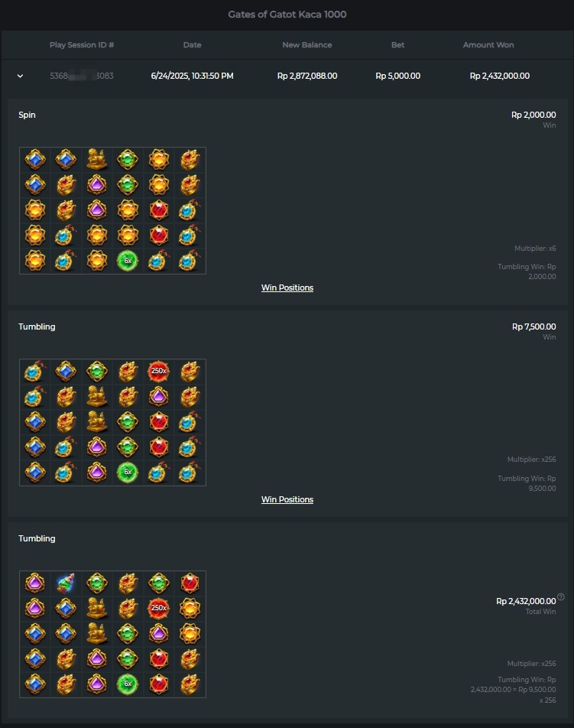
Task: Click the potion bottle symbol in last Tumbling grid
Action: [66, 583]
